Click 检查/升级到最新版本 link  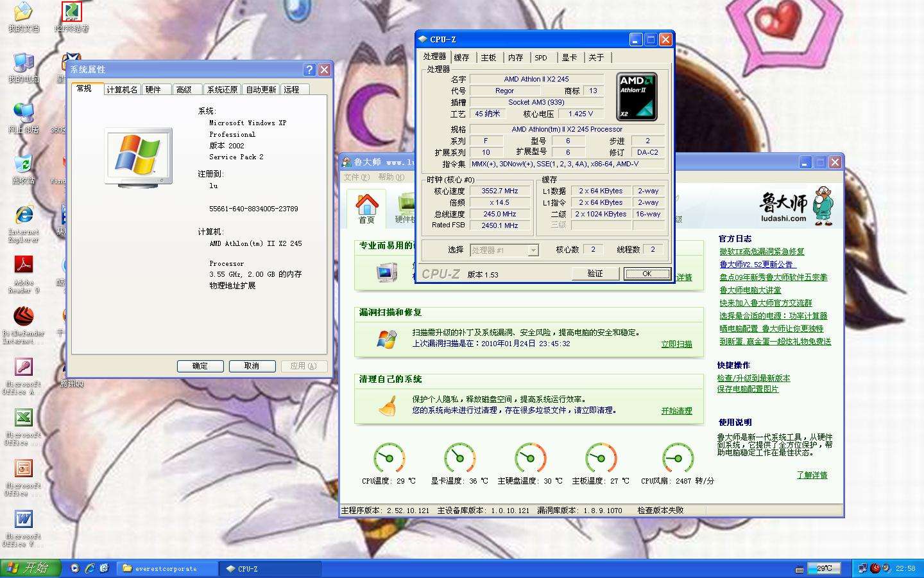753,378
